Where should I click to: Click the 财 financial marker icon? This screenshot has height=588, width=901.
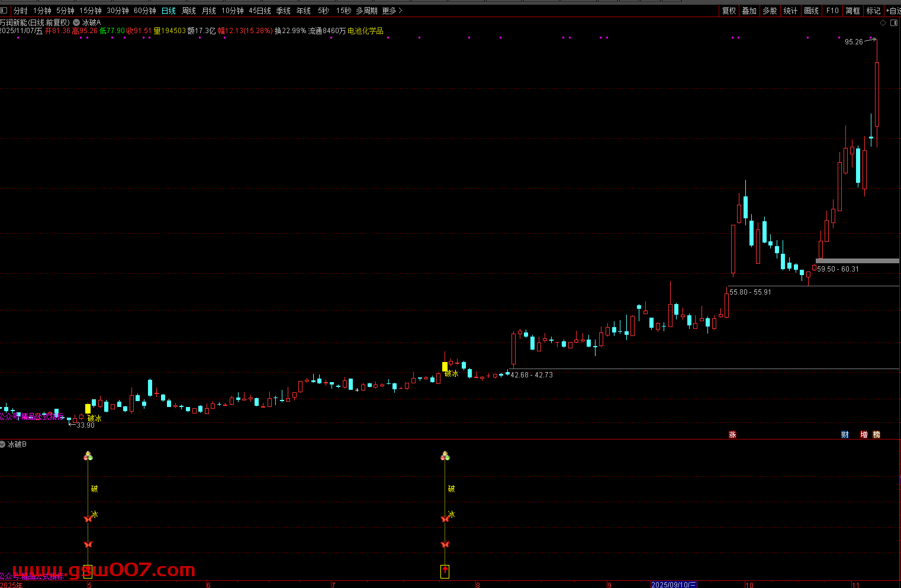tap(845, 435)
